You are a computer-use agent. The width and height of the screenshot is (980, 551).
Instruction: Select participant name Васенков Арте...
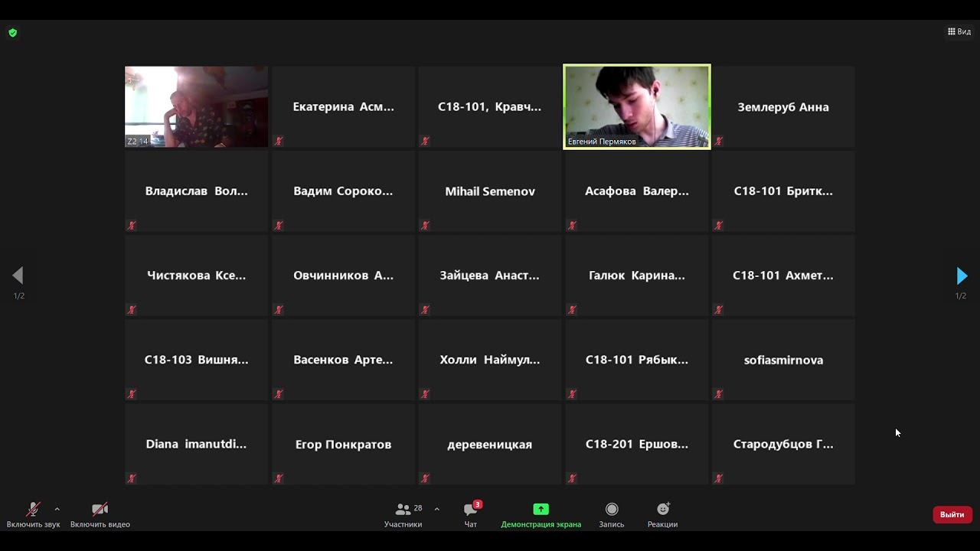(x=343, y=360)
